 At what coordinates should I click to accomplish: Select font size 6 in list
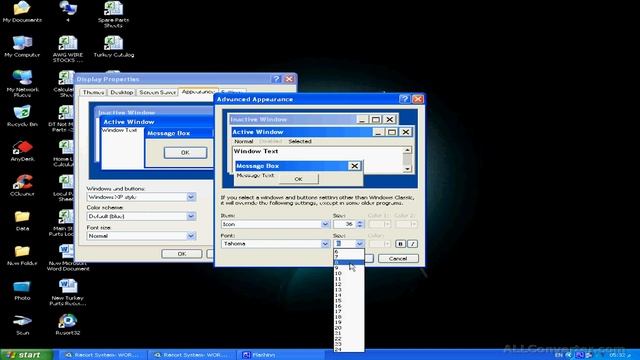tap(349, 252)
